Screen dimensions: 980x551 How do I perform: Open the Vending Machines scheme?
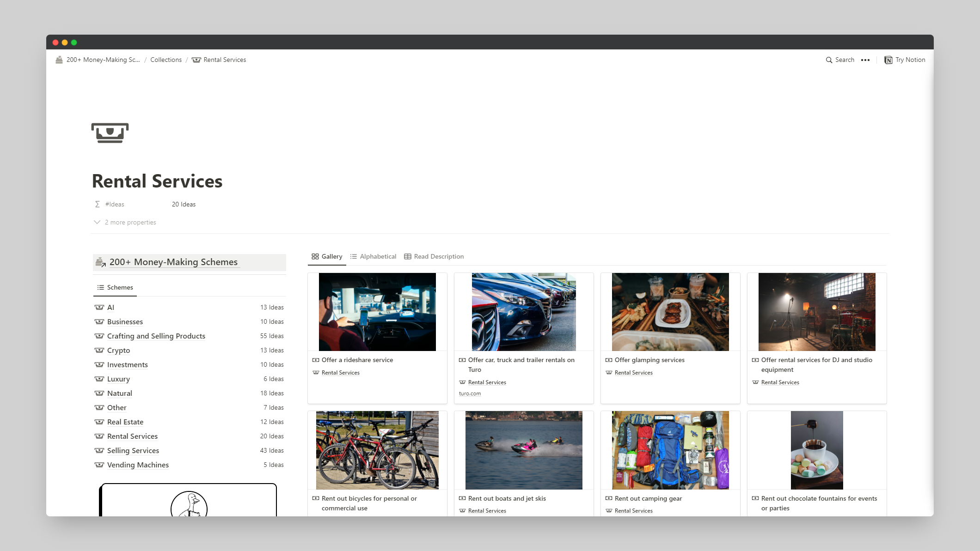[138, 465]
